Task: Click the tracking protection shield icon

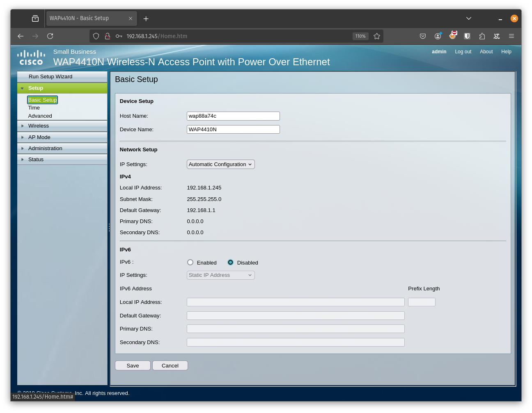Action: [x=96, y=36]
